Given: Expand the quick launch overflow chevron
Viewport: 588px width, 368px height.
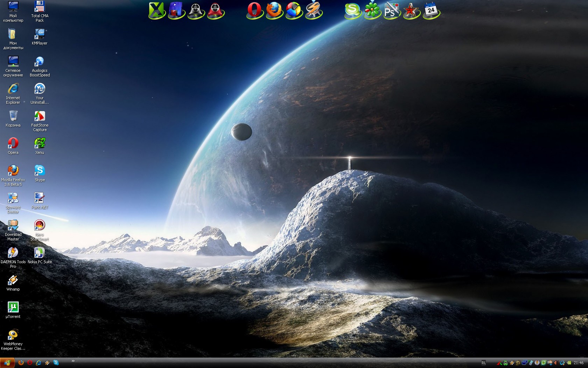Looking at the screenshot, I should point(73,361).
